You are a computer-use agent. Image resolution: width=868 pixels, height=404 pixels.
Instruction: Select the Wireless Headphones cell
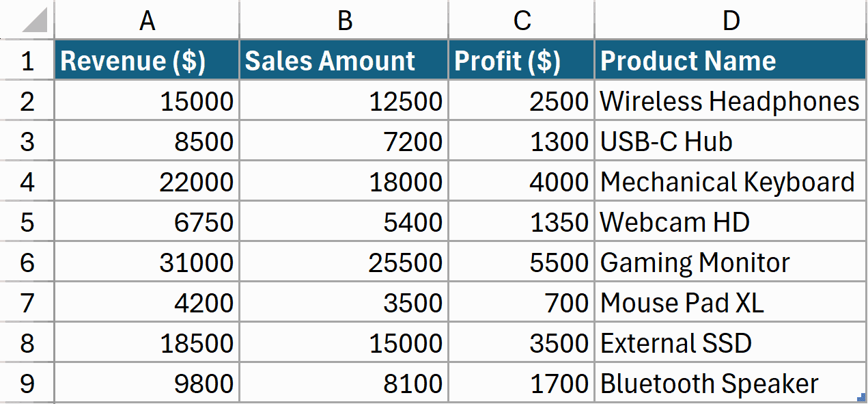click(x=730, y=100)
